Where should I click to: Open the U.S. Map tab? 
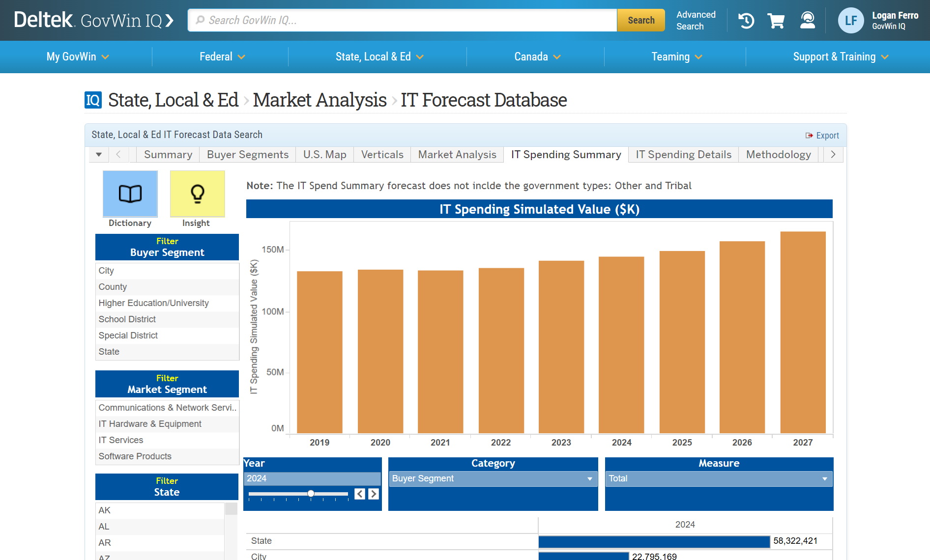[324, 154]
